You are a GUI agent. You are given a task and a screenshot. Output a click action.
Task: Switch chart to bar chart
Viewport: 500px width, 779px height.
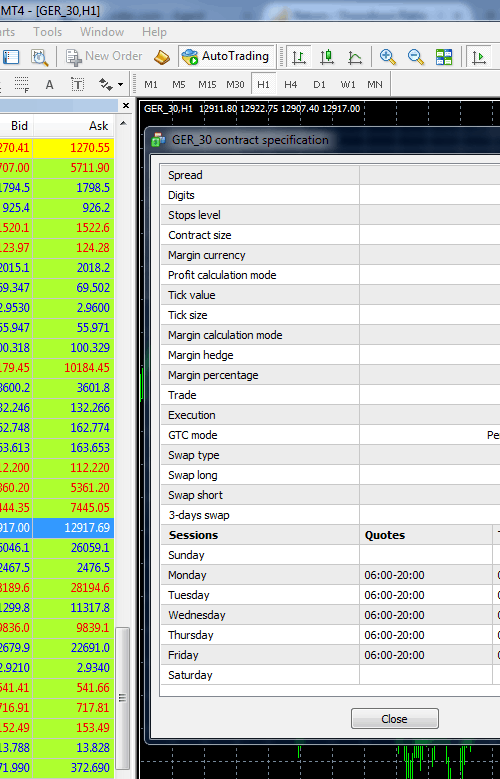(299, 57)
